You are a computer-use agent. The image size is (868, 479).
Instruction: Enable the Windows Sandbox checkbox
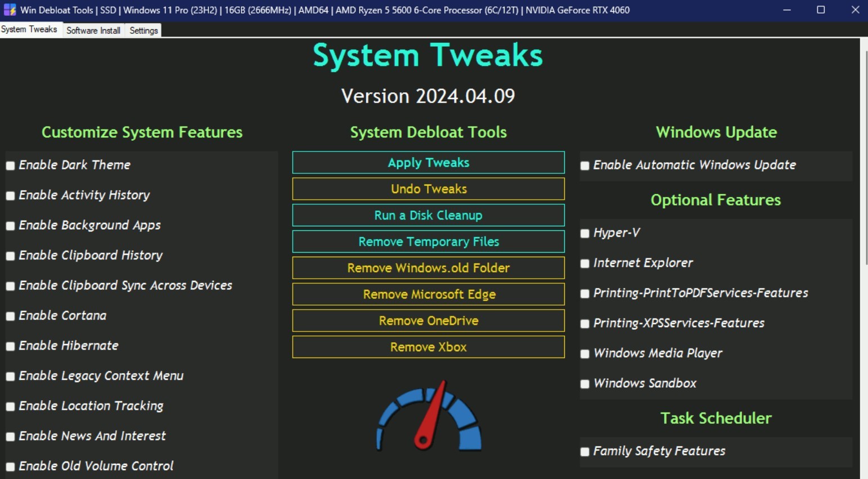tap(585, 384)
